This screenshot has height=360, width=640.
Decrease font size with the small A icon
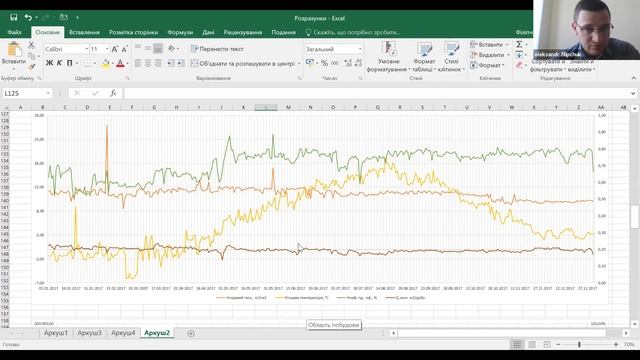pyautogui.click(x=124, y=49)
